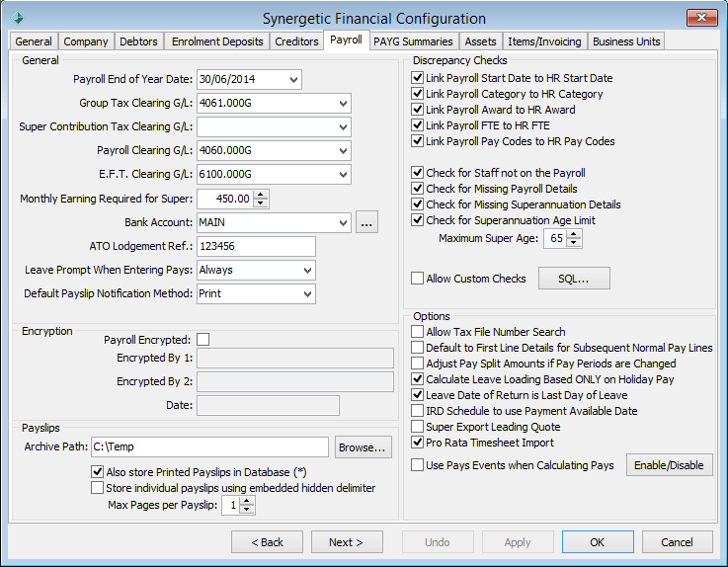Viewport: 728px width, 567px height.
Task: Click the SQL... button
Action: 574,279
